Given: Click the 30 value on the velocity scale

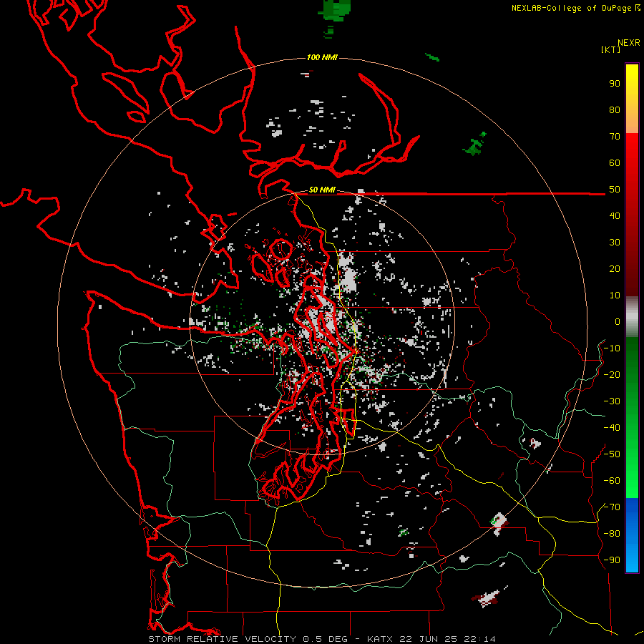Looking at the screenshot, I should [x=615, y=243].
